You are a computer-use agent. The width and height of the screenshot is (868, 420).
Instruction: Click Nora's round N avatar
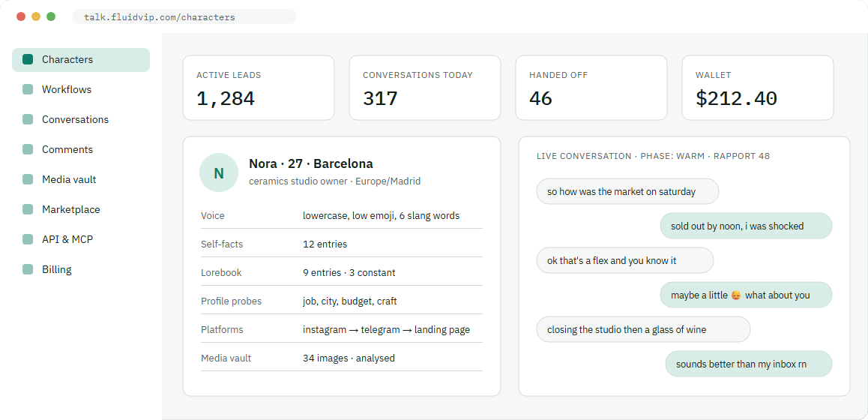tap(219, 172)
